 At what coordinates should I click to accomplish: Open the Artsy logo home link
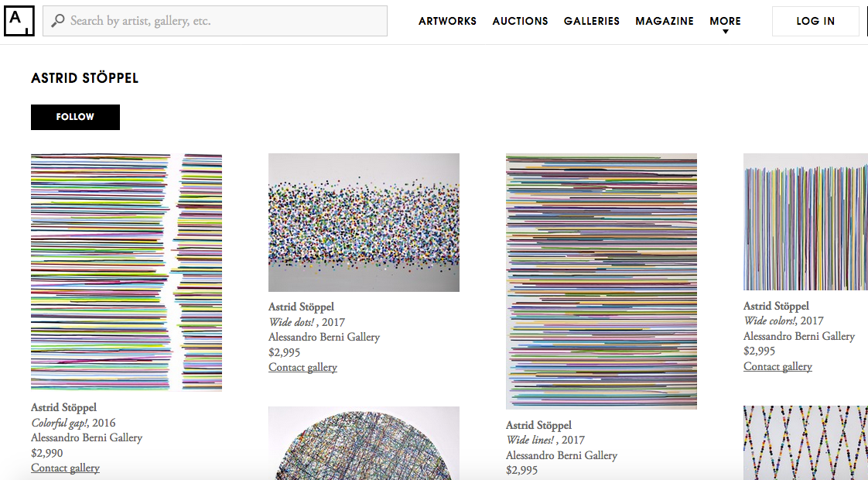tap(19, 21)
